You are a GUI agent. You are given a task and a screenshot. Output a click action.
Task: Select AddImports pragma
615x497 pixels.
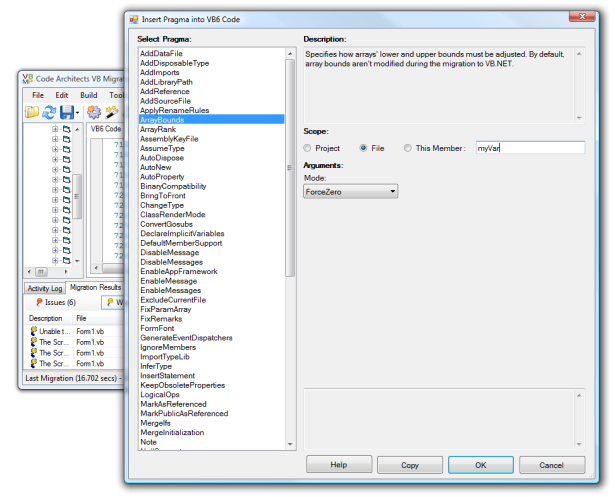[x=211, y=72]
